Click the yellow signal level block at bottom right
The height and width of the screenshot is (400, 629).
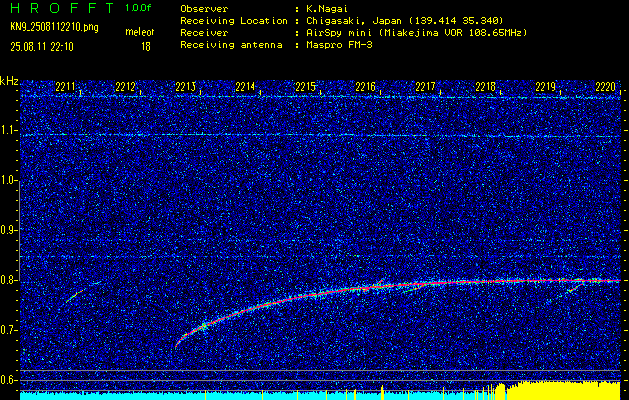tap(564, 390)
